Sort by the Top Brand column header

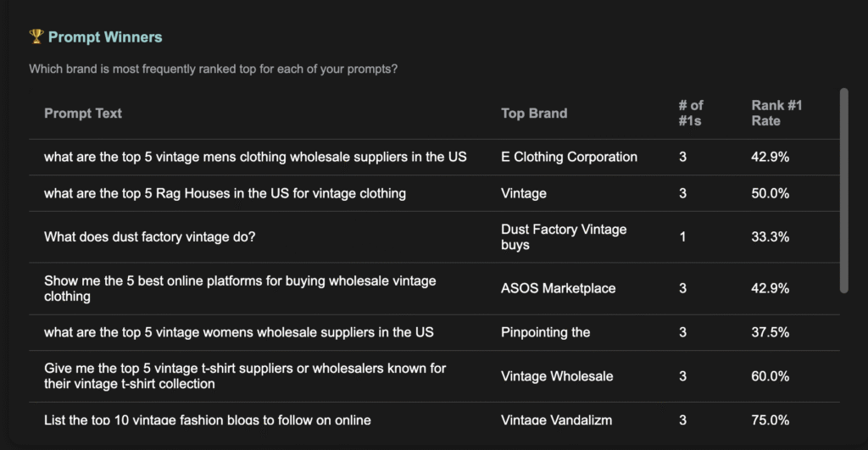pos(534,113)
